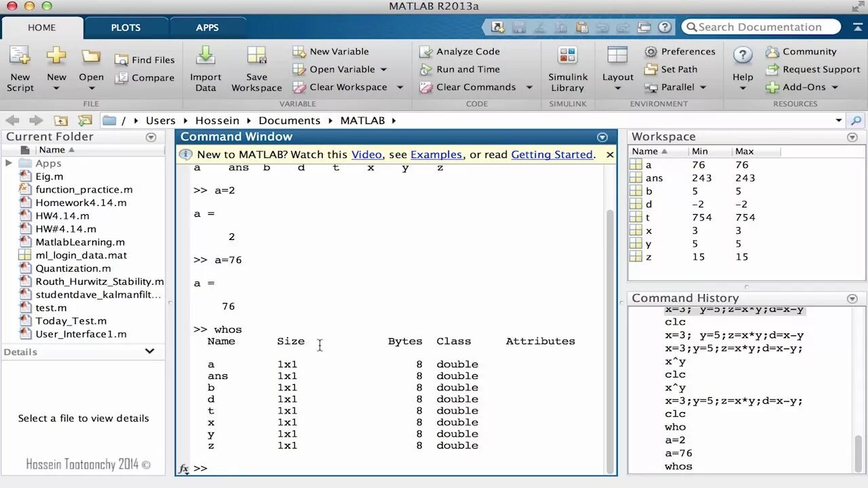868x488 pixels.
Task: Click the search folder magnifier icon
Action: click(856, 121)
